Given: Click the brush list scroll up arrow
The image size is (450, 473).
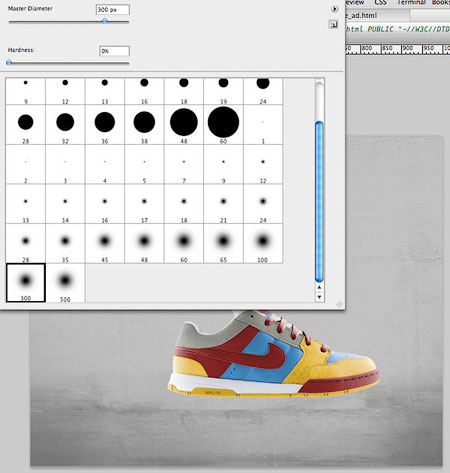Looking at the screenshot, I should (x=319, y=287).
